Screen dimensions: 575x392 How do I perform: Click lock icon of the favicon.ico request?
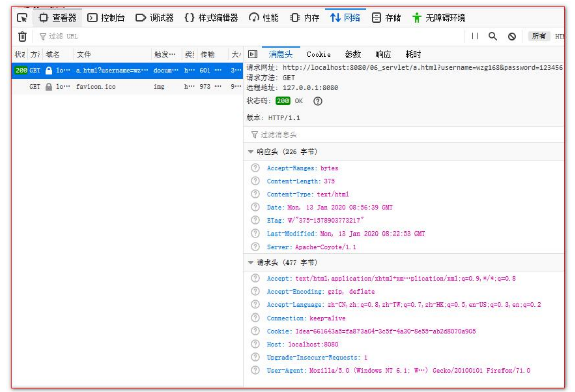click(x=49, y=87)
